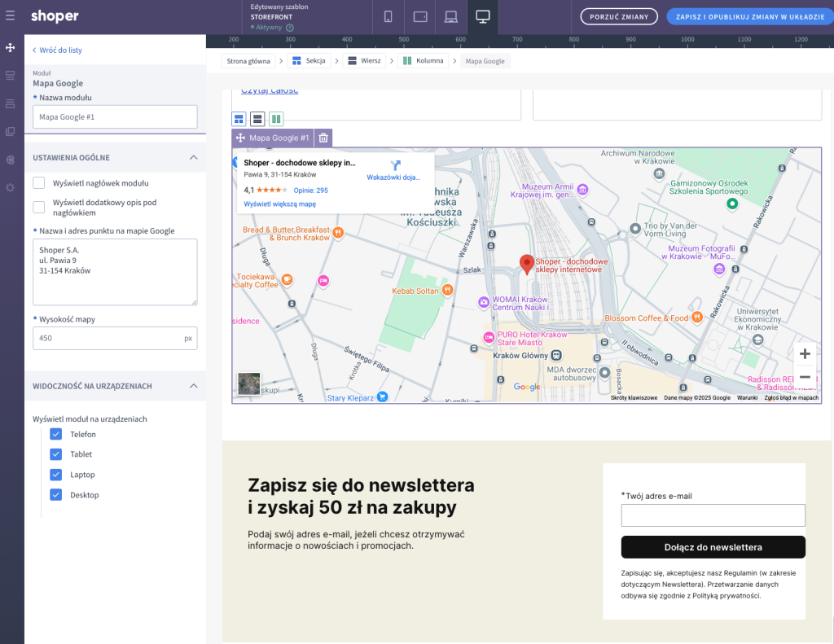Click Porzuć zmiany button
834x644 pixels.
(x=619, y=16)
